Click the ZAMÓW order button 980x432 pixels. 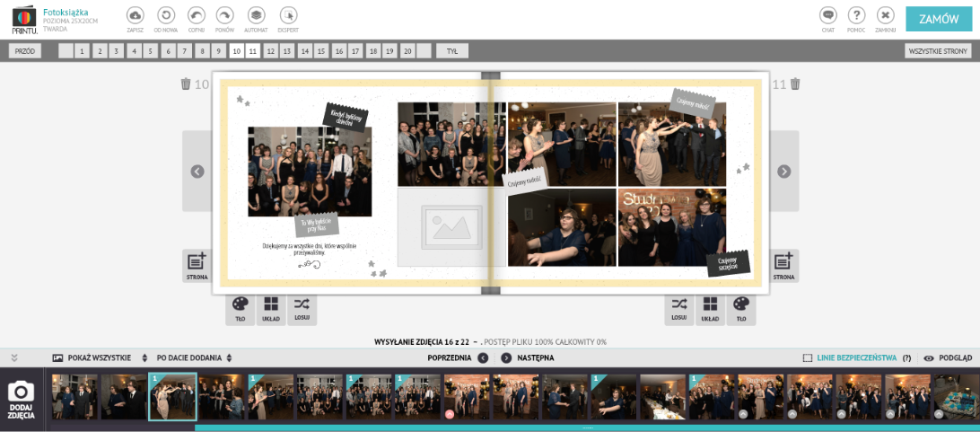tap(938, 19)
